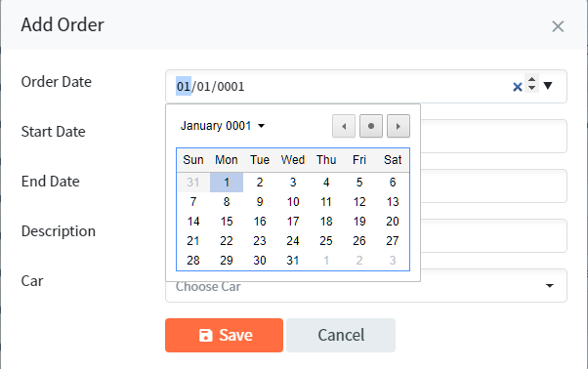Select the highlighted day 1

(x=227, y=183)
